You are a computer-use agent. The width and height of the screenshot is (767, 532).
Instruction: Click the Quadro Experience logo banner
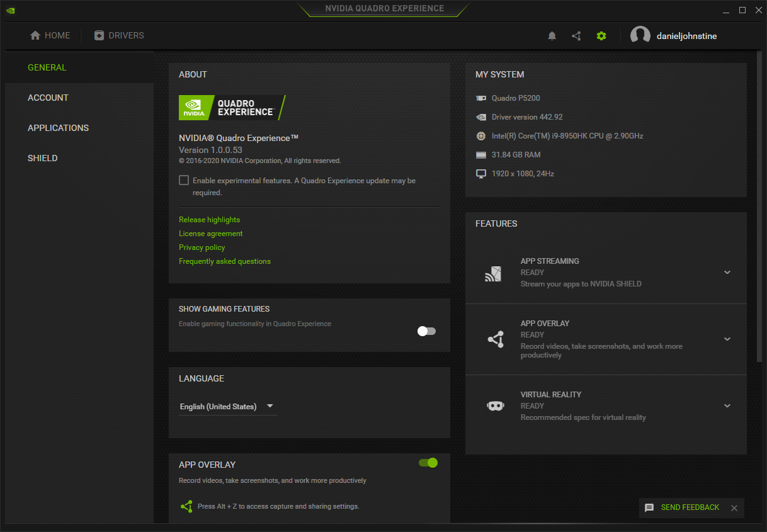point(232,108)
